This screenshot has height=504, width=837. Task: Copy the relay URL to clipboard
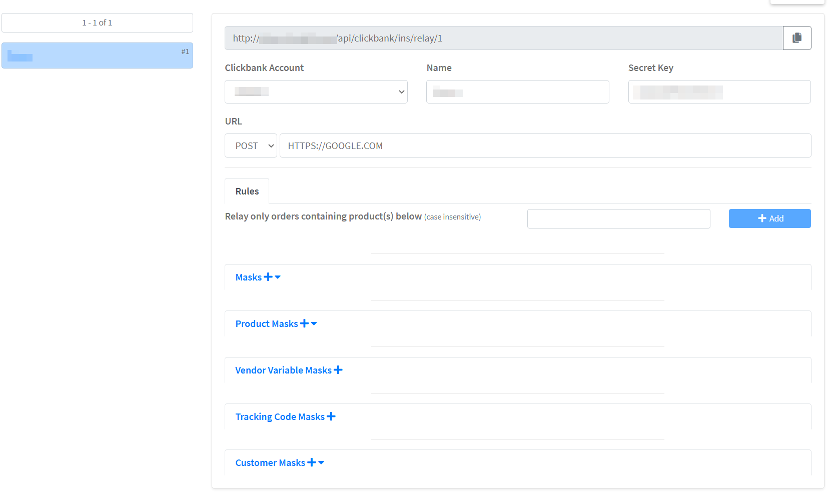pyautogui.click(x=796, y=38)
